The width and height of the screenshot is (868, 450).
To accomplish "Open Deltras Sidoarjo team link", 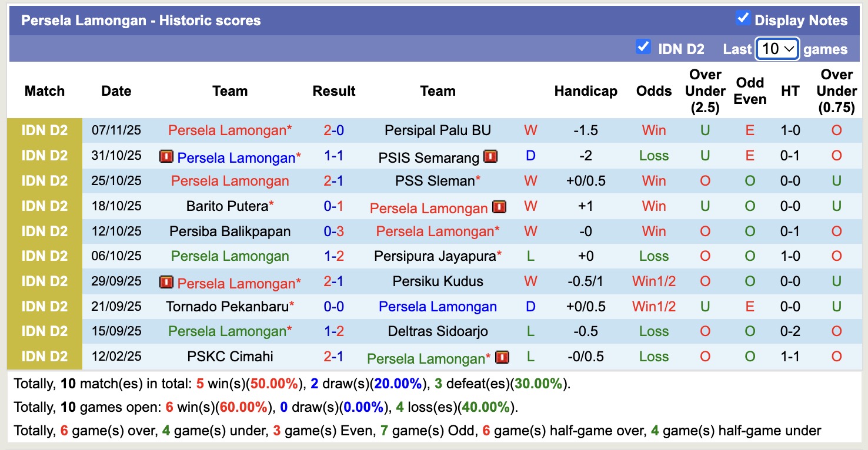I will pyautogui.click(x=438, y=331).
